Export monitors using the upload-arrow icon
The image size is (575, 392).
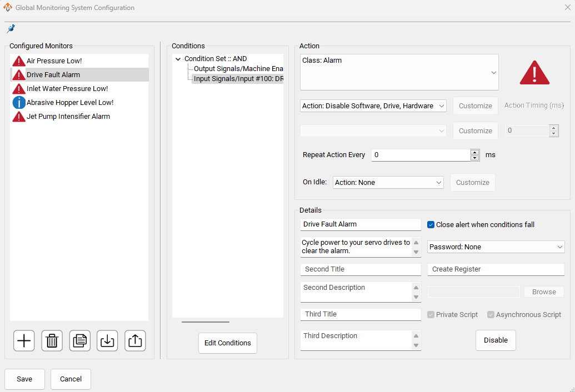135,340
